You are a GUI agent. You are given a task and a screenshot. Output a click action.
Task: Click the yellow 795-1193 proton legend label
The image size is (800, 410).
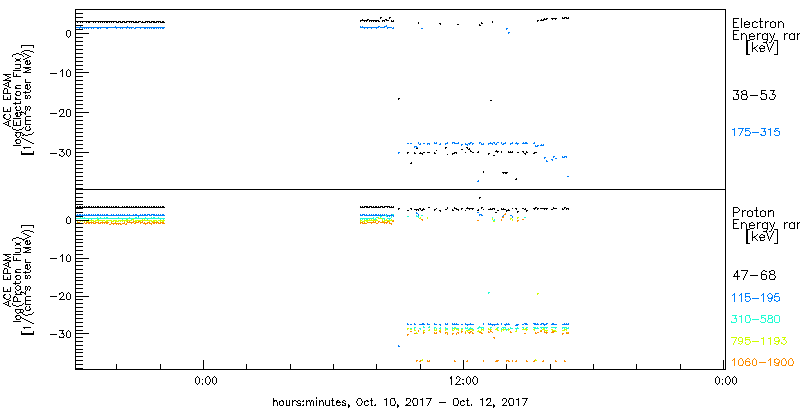tap(760, 341)
